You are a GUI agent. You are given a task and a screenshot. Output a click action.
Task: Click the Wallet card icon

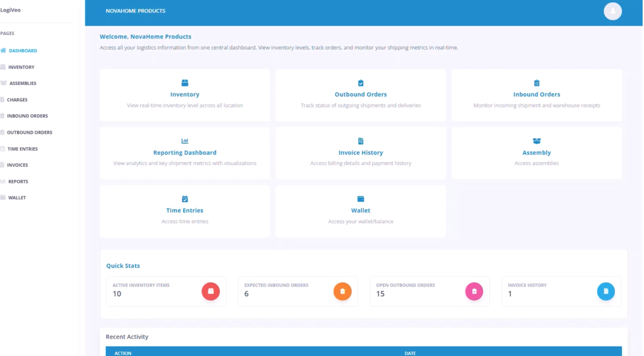tap(360, 199)
